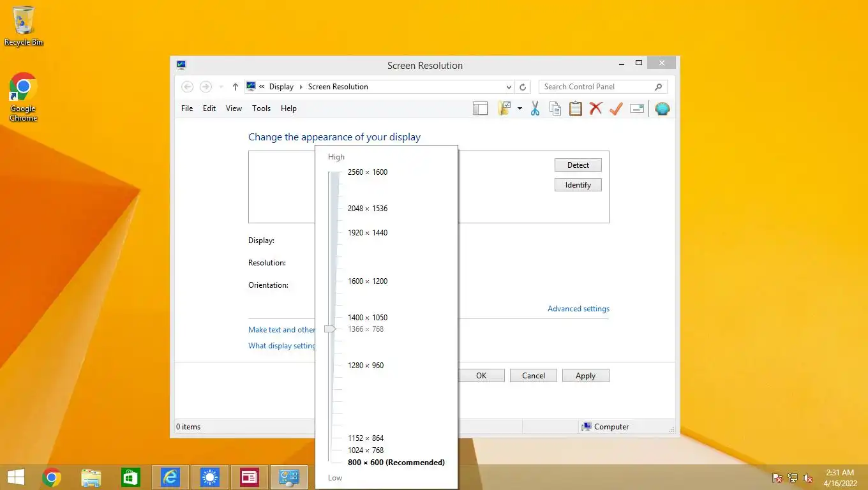Open the Windows Start button
Viewport: 868px width, 490px height.
(x=15, y=477)
